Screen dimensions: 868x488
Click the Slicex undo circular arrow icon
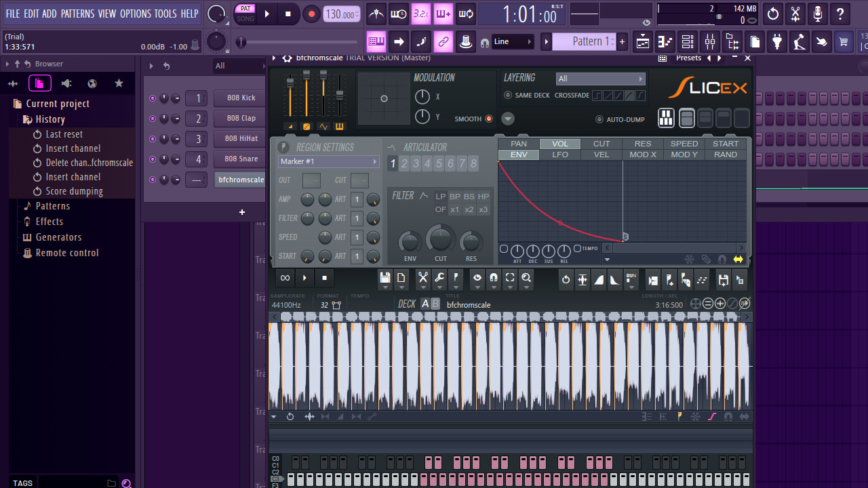click(566, 279)
